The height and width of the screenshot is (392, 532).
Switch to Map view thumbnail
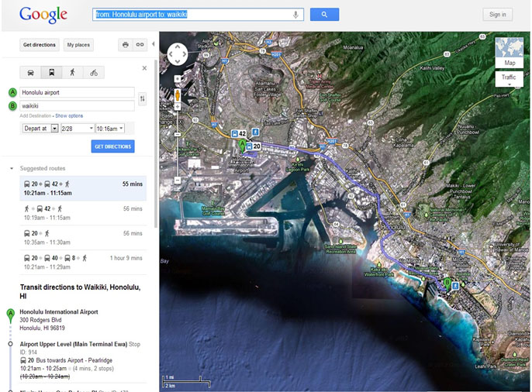(510, 53)
